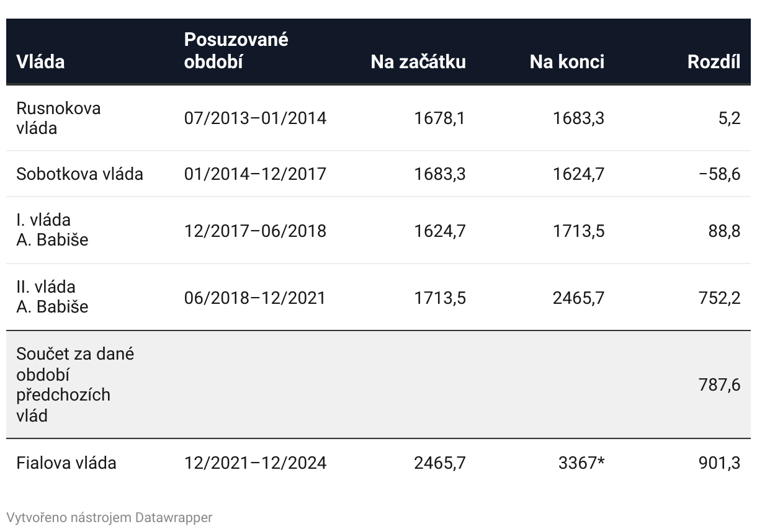
Task: Click the I. vláda A. Babiše cell
Action: (52, 230)
